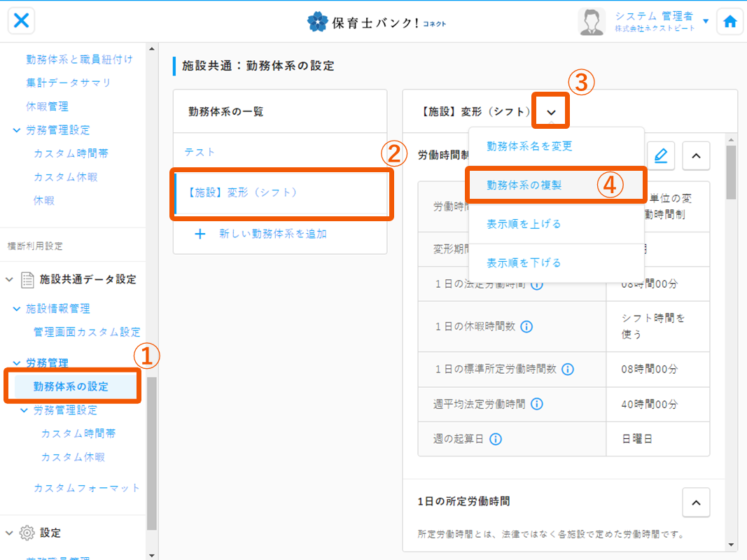Click info icon beside 週の起算日
The height and width of the screenshot is (560, 747).
point(496,439)
